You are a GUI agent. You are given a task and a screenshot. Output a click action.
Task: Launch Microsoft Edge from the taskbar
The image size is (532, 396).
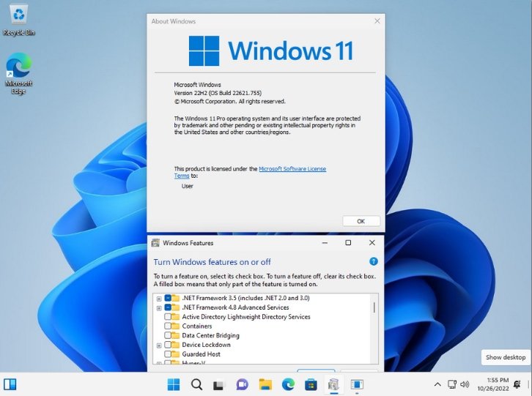[288, 384]
